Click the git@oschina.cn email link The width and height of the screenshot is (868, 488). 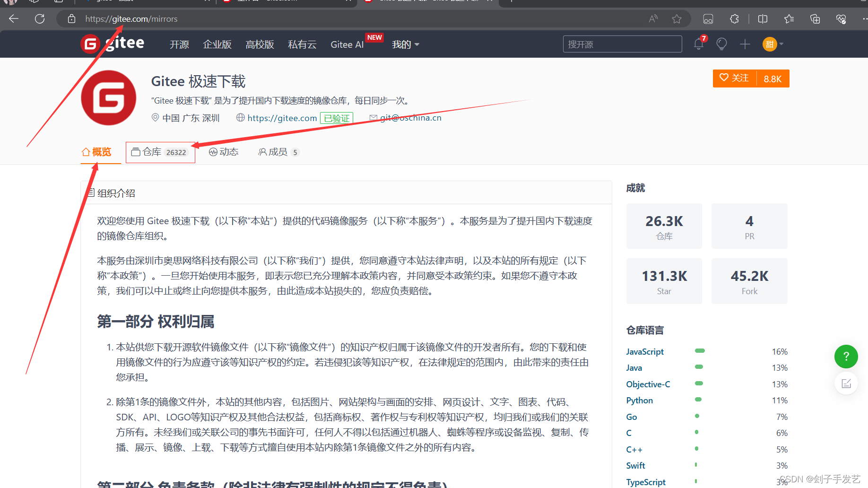410,118
